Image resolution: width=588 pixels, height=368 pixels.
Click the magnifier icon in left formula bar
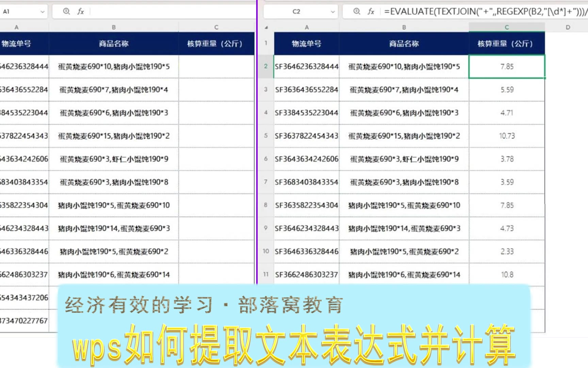[67, 12]
